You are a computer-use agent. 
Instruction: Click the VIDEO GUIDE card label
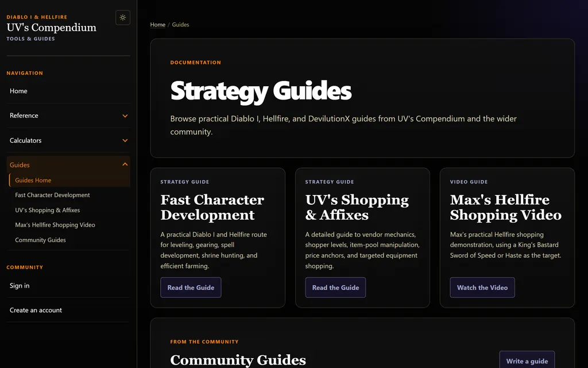[469, 182]
